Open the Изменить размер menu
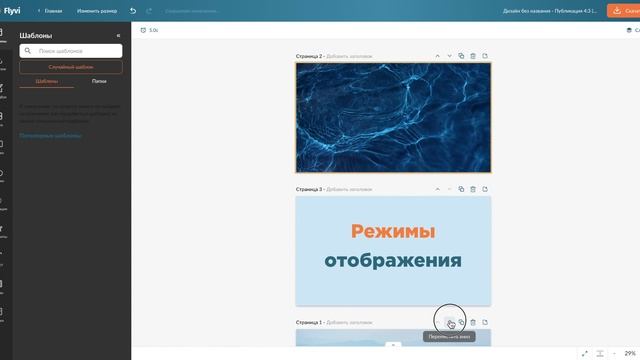 coord(97,11)
